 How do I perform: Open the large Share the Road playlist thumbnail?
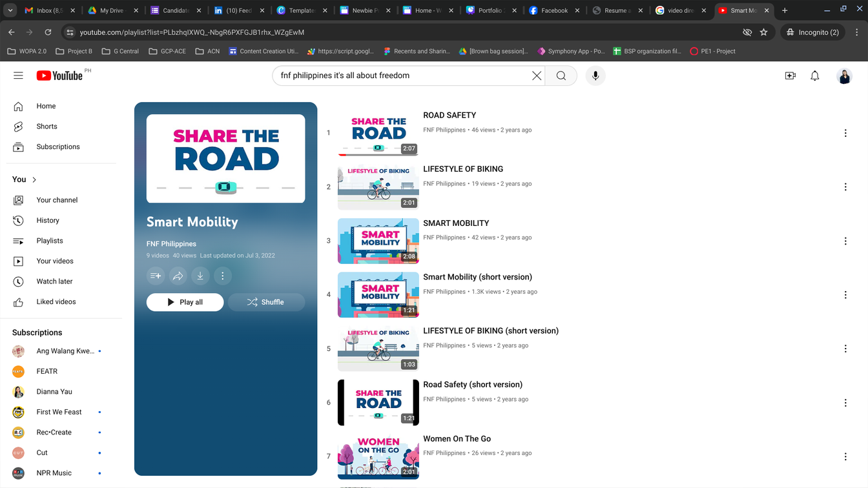tap(226, 159)
